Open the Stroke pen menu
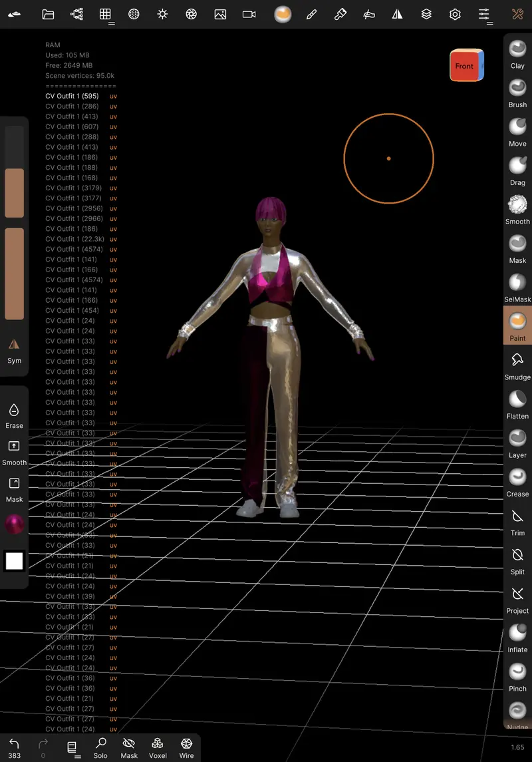The height and width of the screenshot is (762, 532). [x=312, y=14]
